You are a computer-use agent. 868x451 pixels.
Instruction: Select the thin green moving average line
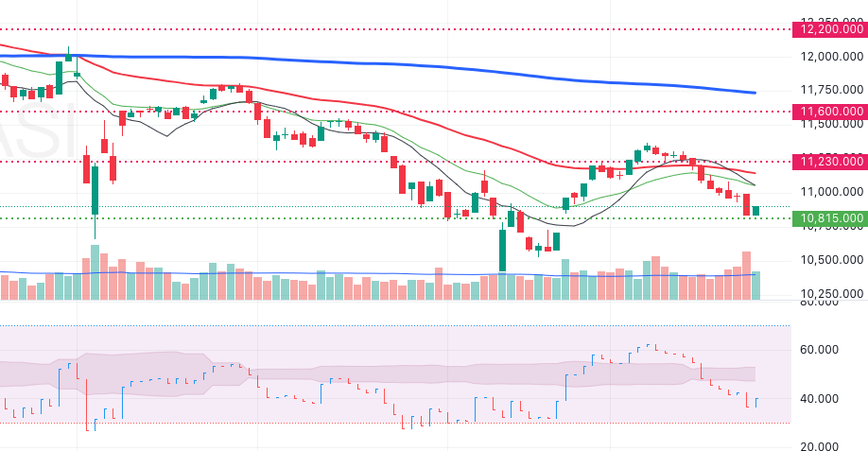click(x=529, y=197)
